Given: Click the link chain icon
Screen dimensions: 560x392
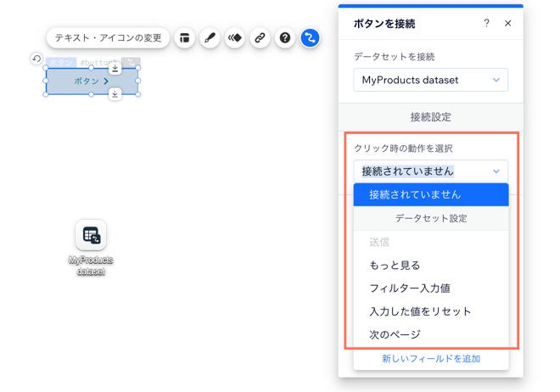Looking at the screenshot, I should click(x=260, y=37).
